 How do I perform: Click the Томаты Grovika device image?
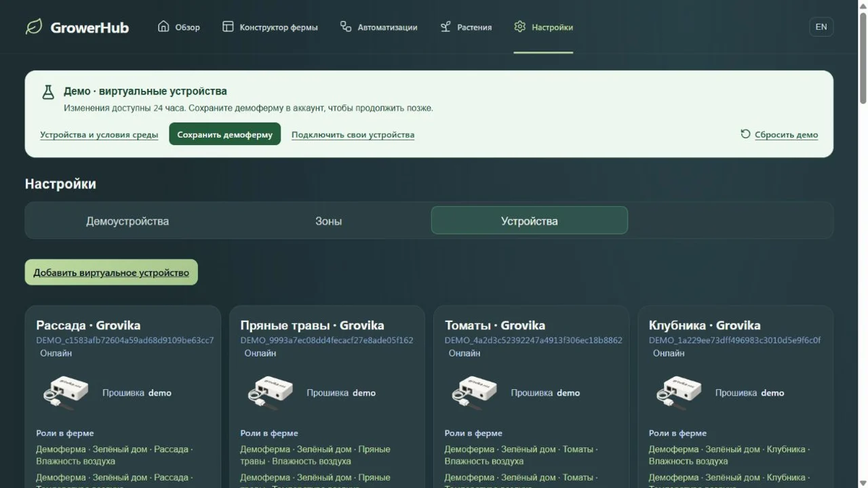(x=474, y=392)
